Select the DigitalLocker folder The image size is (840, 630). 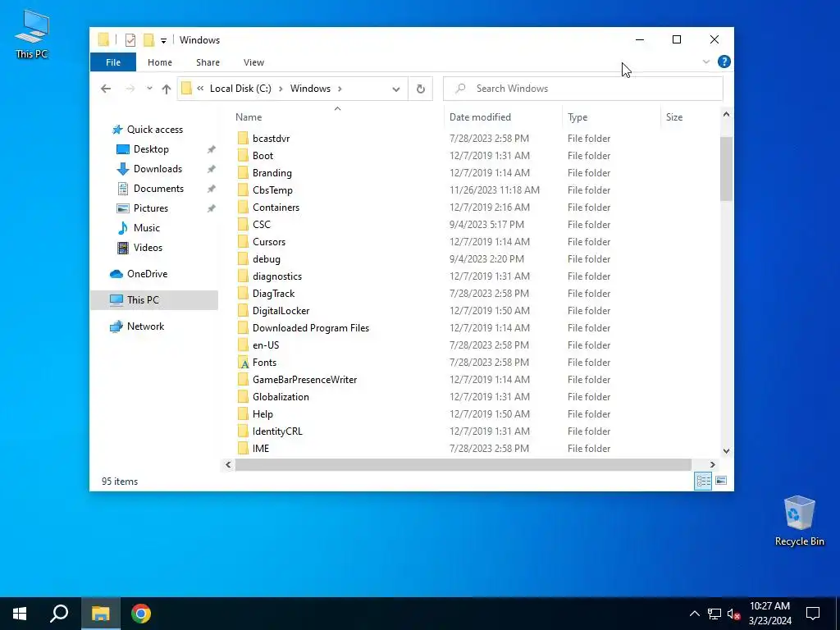tap(281, 311)
